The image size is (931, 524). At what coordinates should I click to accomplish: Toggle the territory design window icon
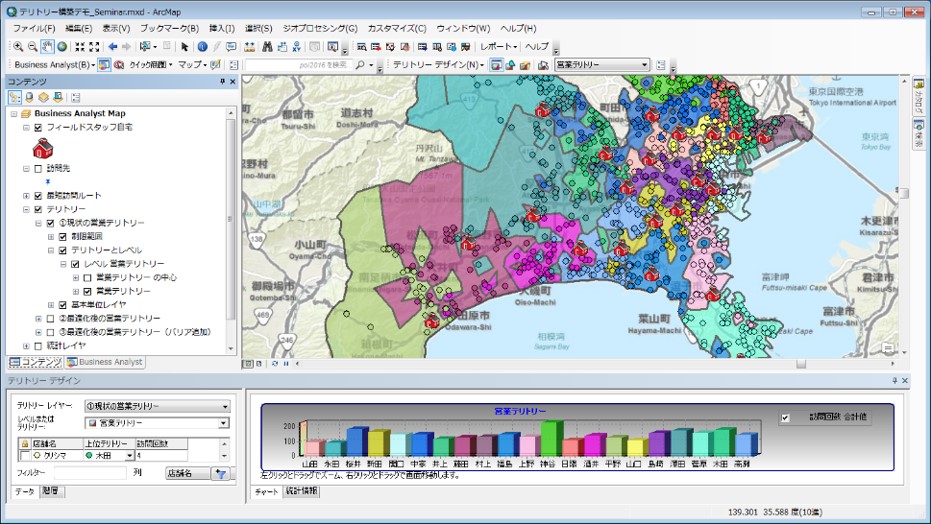click(x=496, y=65)
